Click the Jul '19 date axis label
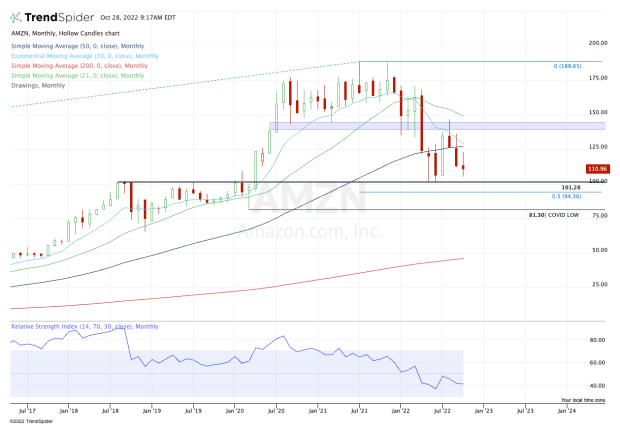 (x=193, y=411)
